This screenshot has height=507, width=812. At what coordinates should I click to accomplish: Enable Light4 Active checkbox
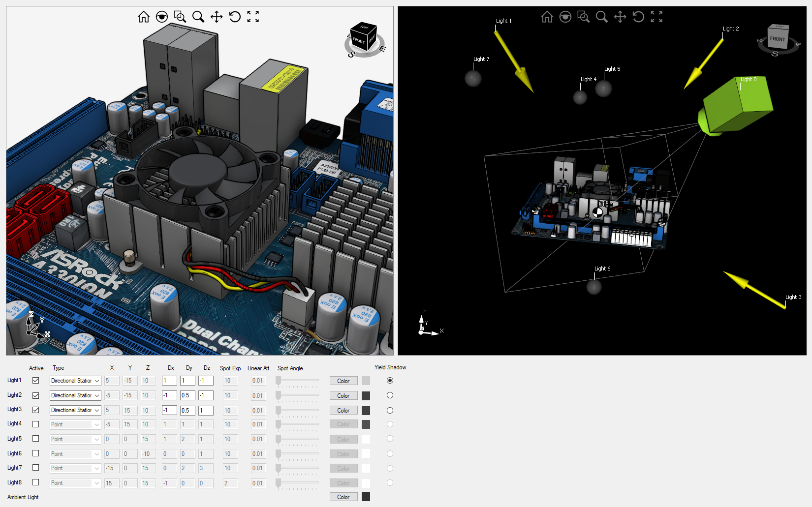[35, 424]
